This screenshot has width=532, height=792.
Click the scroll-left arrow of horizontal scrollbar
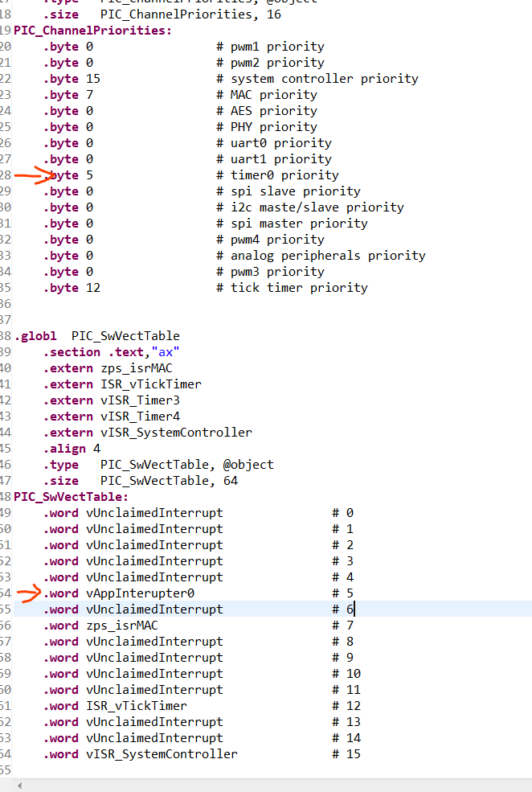[19, 786]
